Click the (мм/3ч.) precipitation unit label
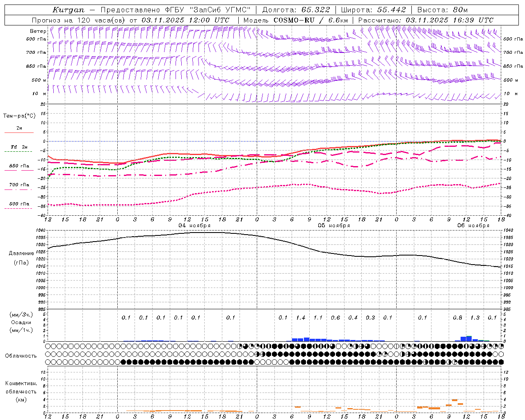 [21, 315]
